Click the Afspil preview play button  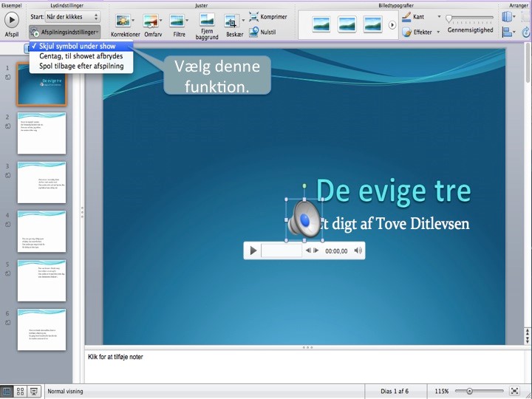click(12, 20)
